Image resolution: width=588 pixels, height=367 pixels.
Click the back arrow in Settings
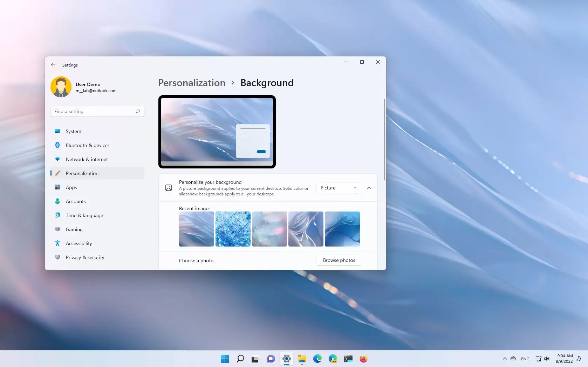(x=53, y=65)
